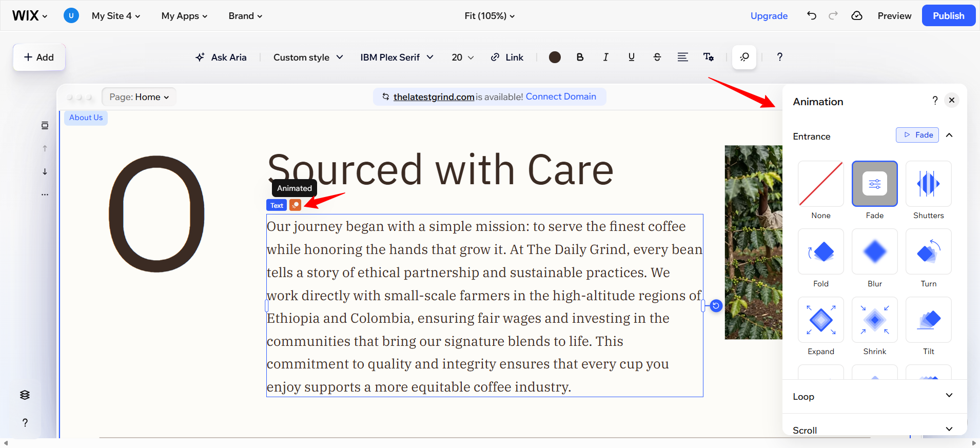This screenshot has width=980, height=448.
Task: Close the Animation panel
Action: tap(952, 100)
